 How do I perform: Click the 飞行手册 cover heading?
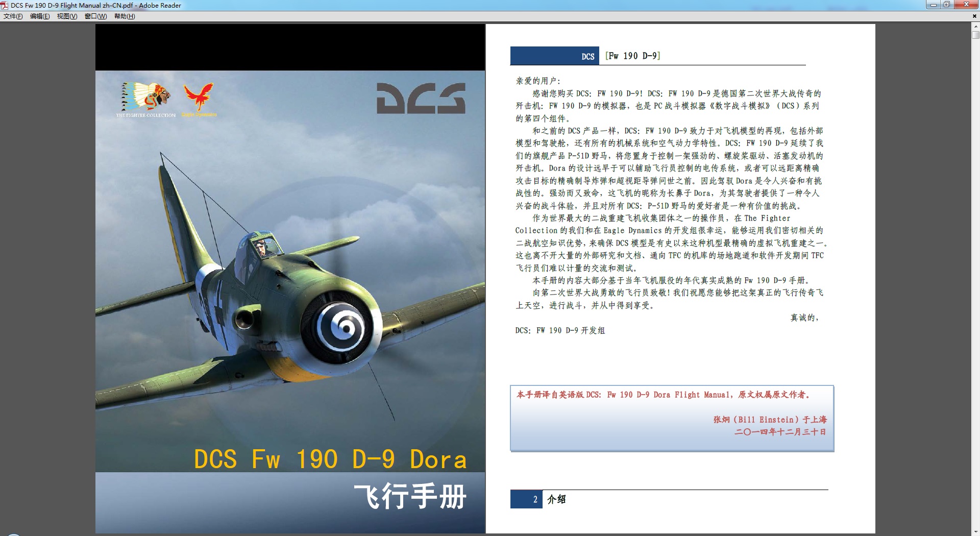tap(410, 496)
